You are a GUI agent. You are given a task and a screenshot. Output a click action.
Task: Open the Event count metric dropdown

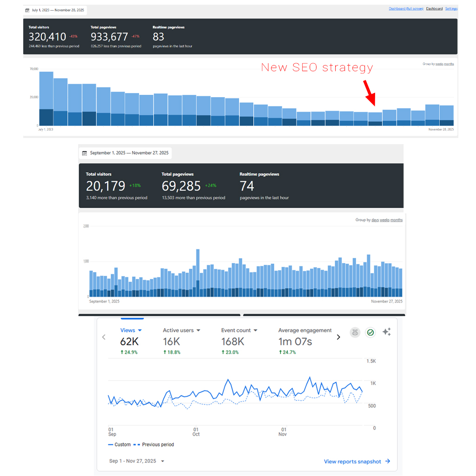pos(255,331)
